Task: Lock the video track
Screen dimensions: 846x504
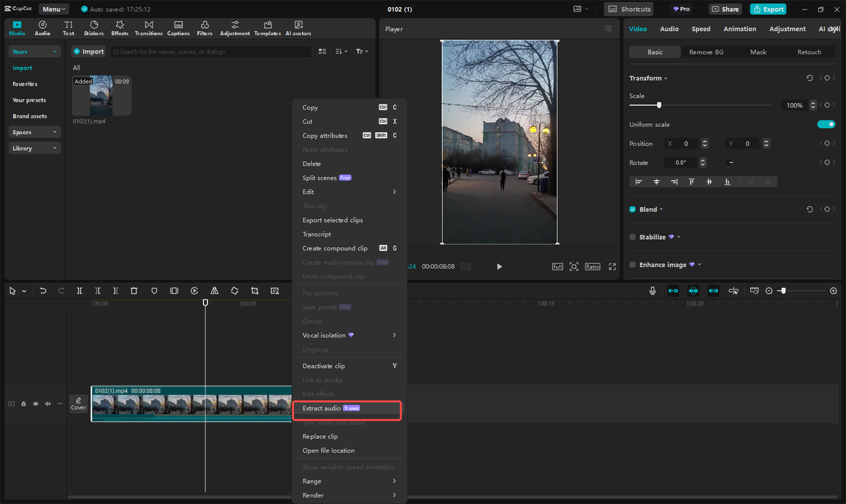Action: click(24, 404)
